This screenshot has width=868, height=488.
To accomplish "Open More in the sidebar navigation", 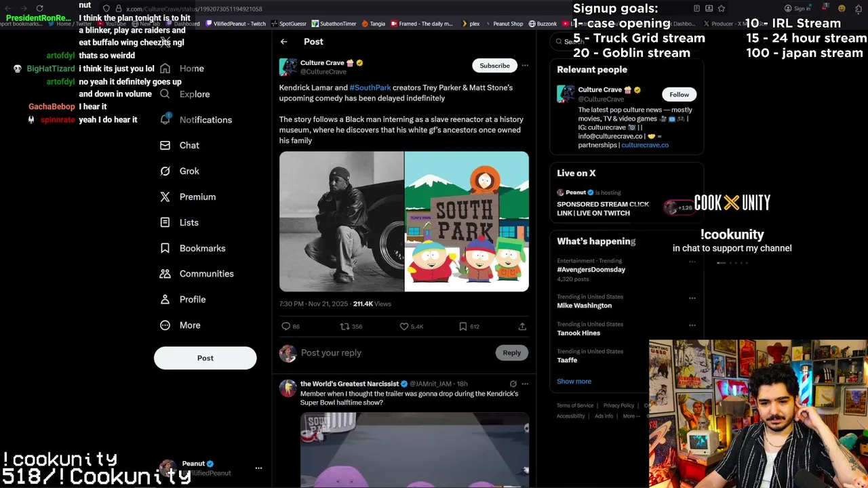I will click(190, 325).
